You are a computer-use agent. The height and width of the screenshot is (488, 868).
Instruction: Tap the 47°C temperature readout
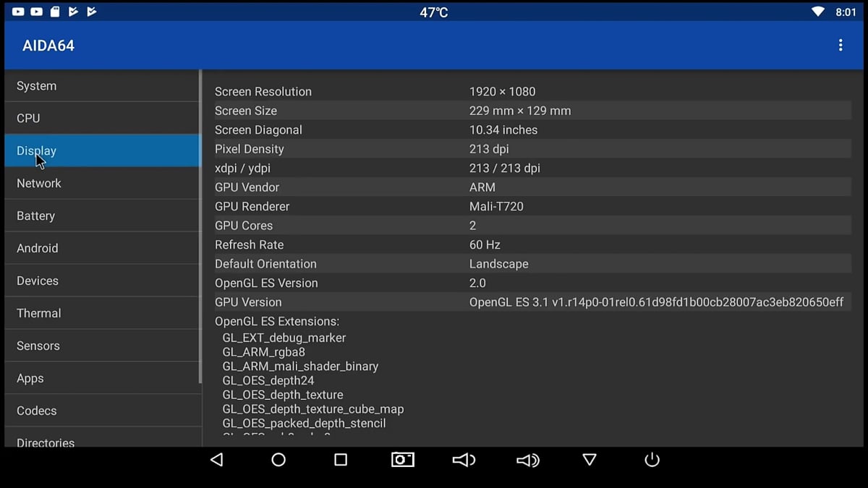click(x=434, y=12)
